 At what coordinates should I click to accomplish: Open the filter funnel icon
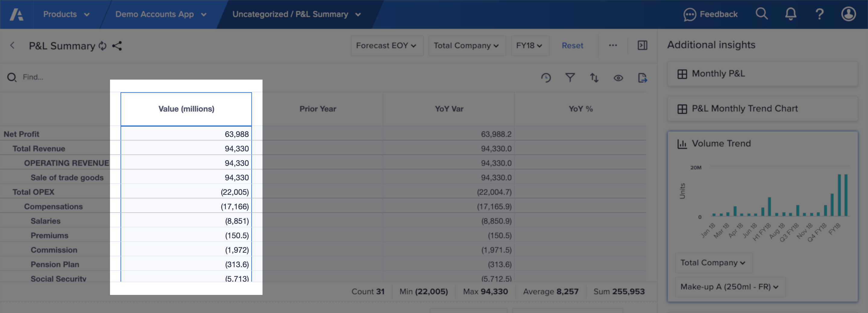point(570,78)
